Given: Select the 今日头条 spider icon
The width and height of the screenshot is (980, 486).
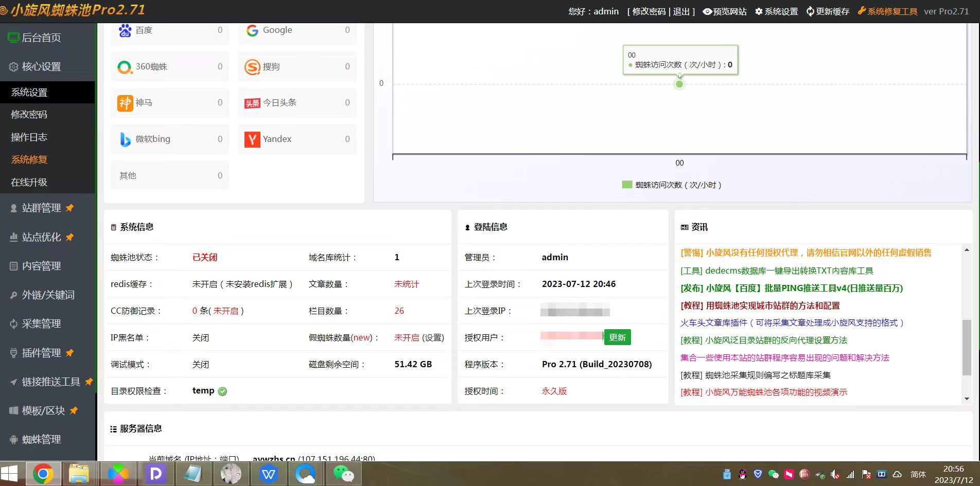Looking at the screenshot, I should [252, 103].
